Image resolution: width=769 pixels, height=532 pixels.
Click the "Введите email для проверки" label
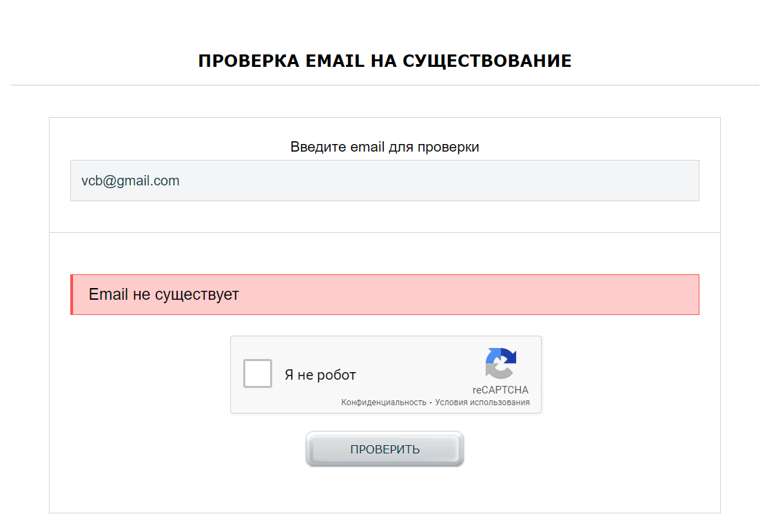pos(384,147)
